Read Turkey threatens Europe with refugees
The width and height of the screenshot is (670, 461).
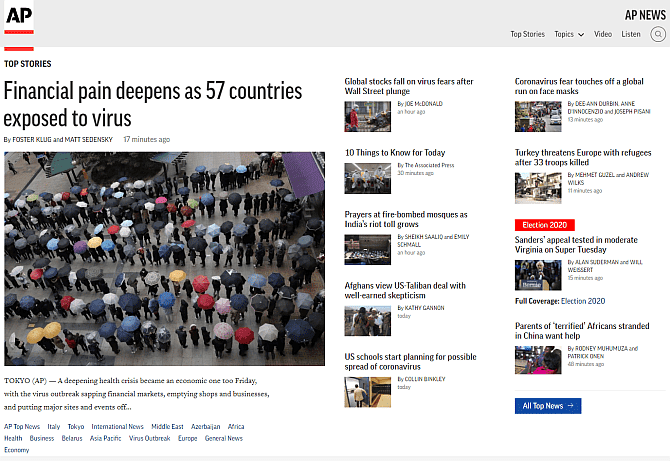[x=583, y=157]
